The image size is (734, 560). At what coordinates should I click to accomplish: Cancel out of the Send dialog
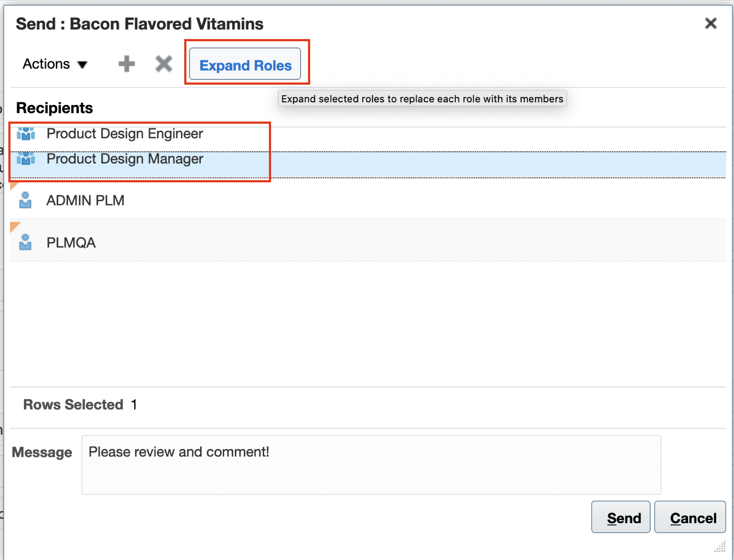[x=690, y=517]
